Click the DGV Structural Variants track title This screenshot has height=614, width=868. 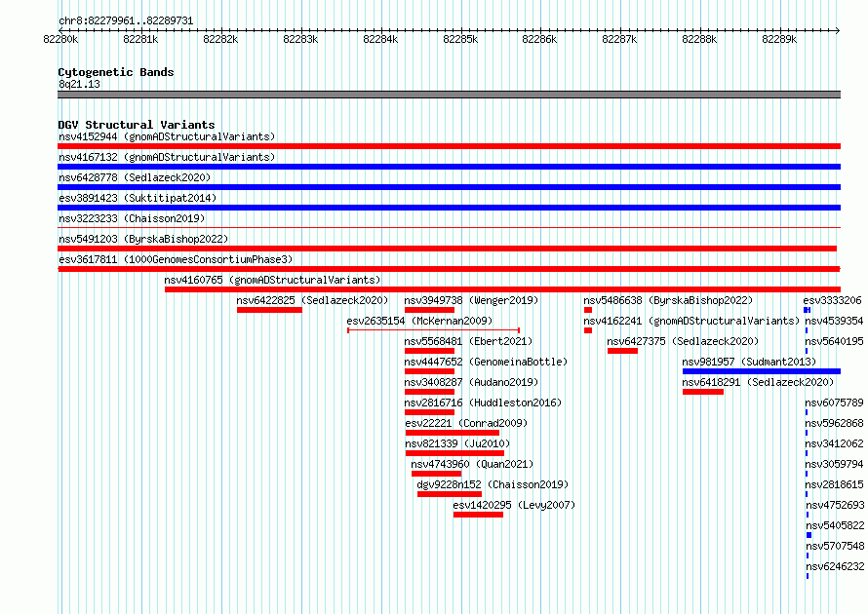[x=137, y=125]
